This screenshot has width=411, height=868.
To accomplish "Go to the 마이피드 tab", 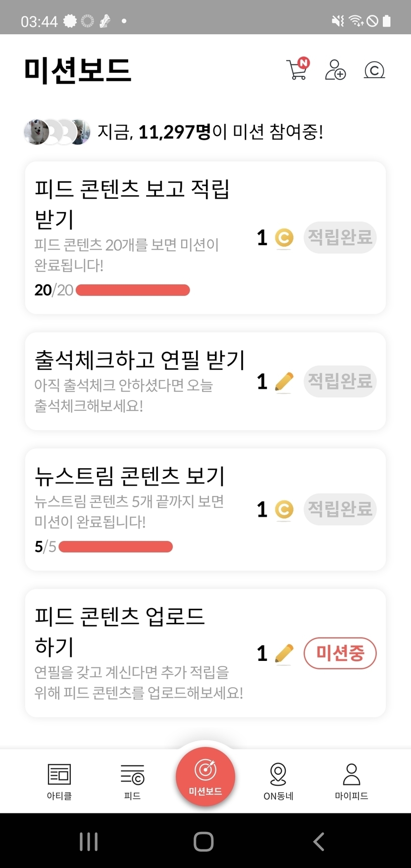I will [351, 781].
